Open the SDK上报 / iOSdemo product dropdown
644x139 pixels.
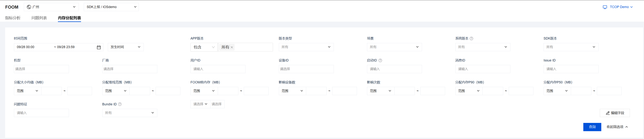111,7
